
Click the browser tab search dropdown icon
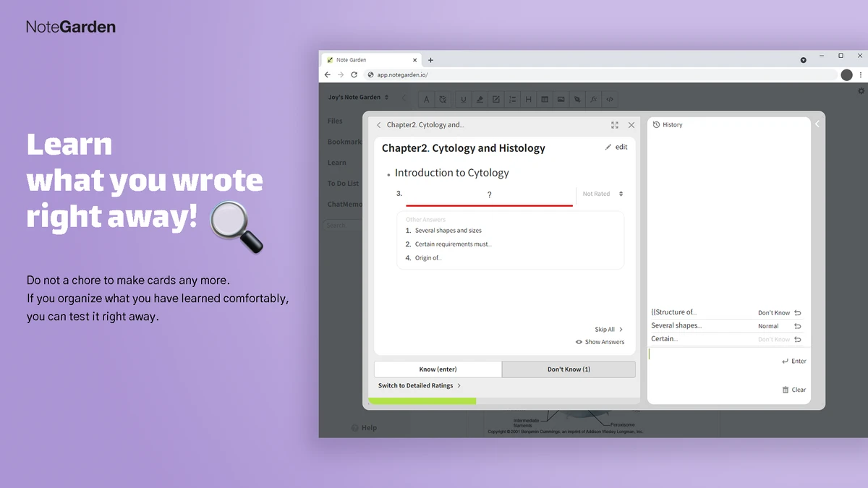pos(803,60)
